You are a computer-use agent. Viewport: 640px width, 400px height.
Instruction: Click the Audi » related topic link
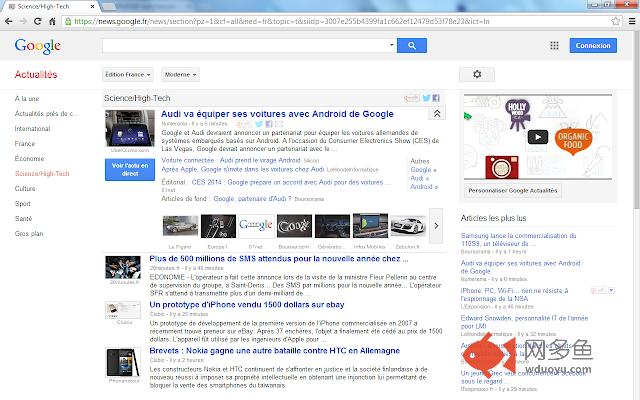419,178
